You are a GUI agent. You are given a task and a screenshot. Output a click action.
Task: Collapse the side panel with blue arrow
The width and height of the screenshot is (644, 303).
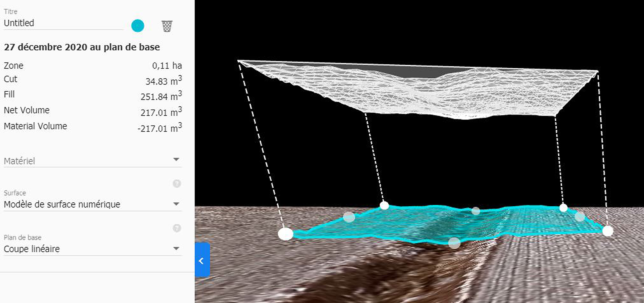[202, 260]
